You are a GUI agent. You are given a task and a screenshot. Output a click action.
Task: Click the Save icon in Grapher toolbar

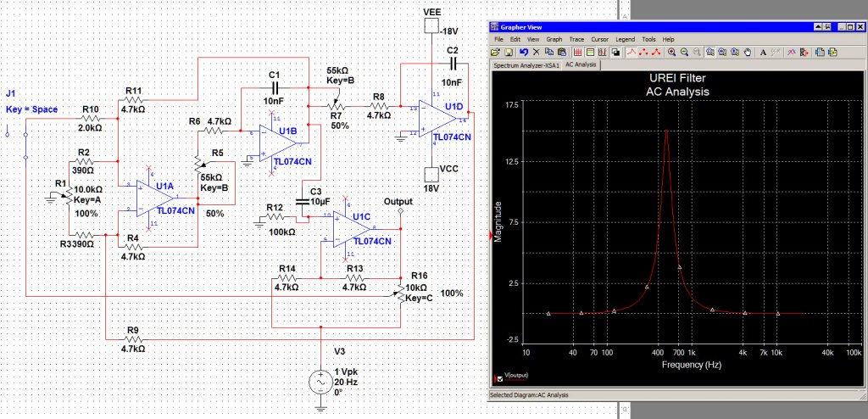click(x=509, y=52)
